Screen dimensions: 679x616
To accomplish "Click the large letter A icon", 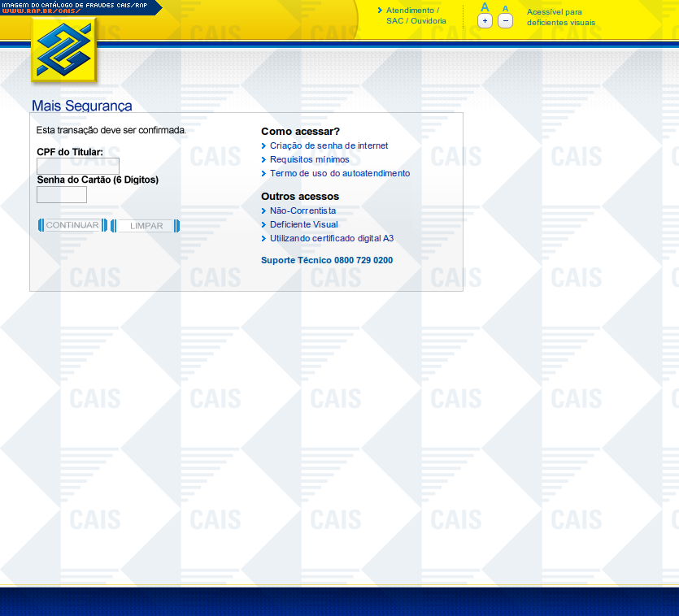I will coord(485,7).
